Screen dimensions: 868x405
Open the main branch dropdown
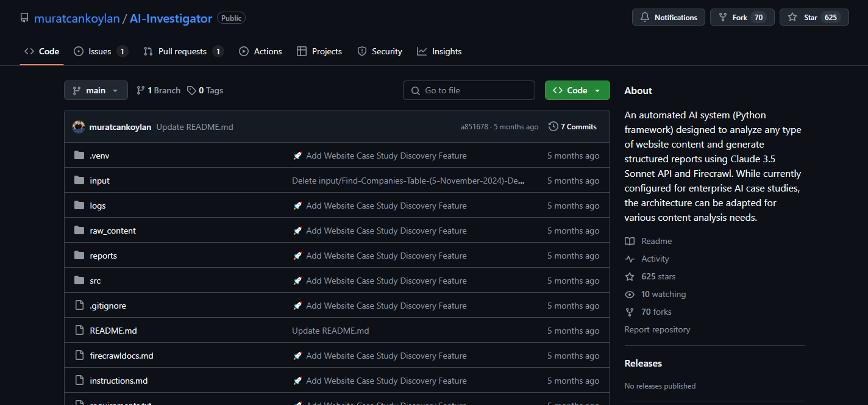[96, 90]
